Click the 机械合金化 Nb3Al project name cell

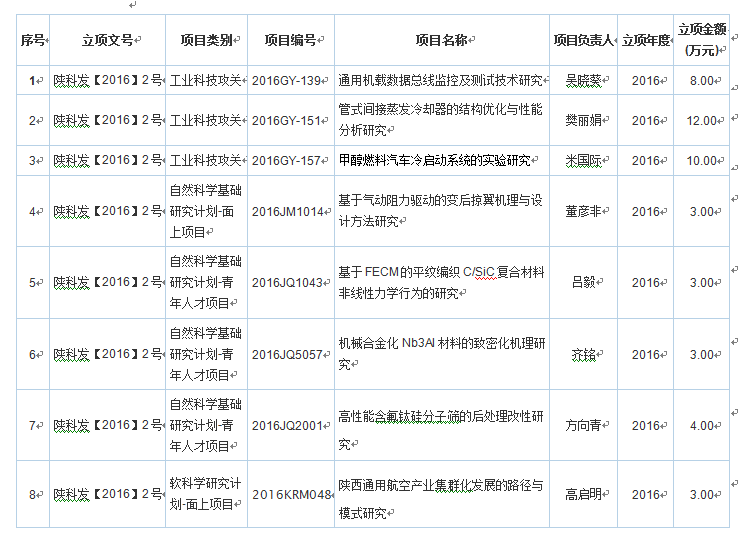click(441, 353)
